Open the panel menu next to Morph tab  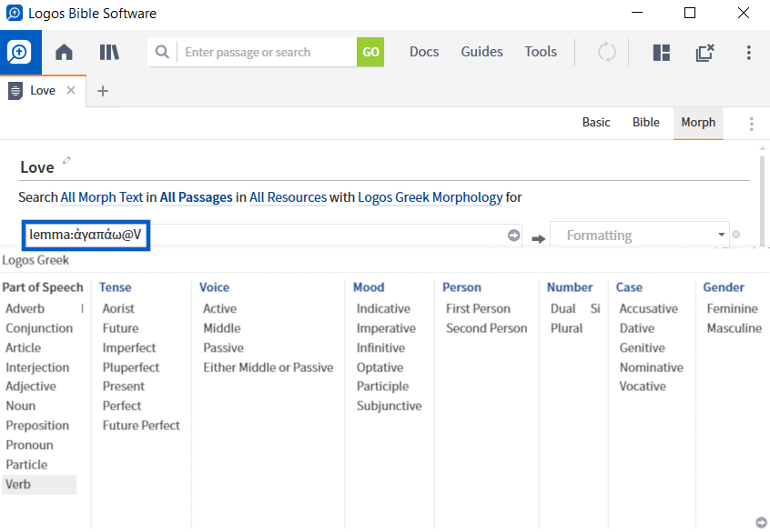pyautogui.click(x=751, y=122)
